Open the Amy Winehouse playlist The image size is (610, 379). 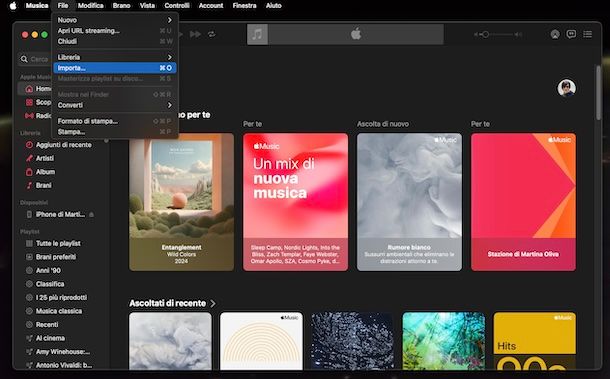(x=63, y=352)
